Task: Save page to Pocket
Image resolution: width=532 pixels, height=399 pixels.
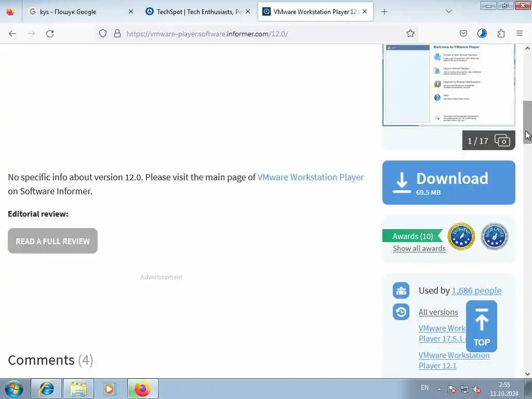Action: (x=463, y=33)
